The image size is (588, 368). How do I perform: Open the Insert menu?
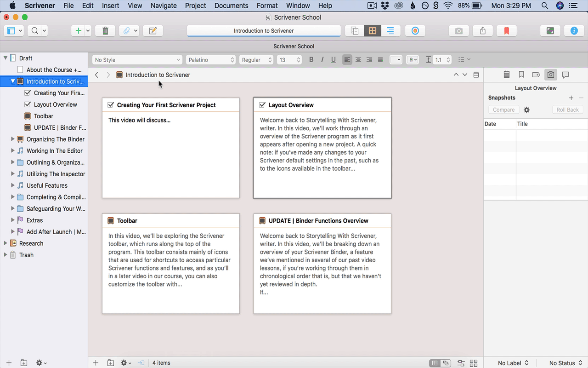click(x=110, y=6)
